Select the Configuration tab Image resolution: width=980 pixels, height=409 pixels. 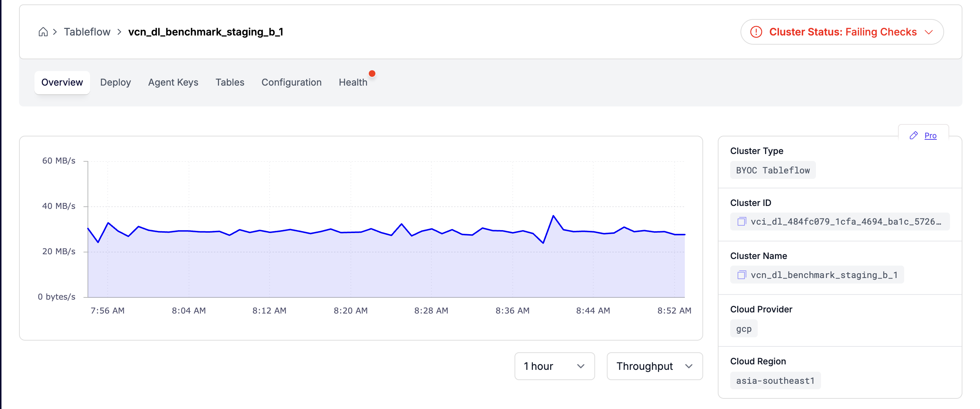291,82
